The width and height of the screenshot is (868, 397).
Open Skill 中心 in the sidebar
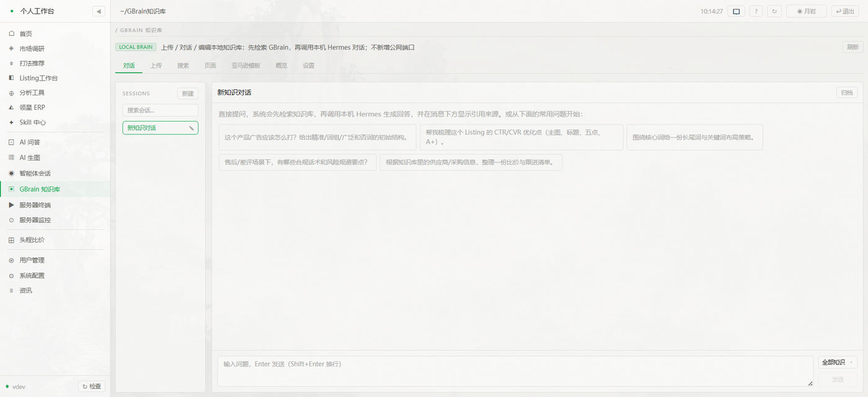tap(55, 122)
